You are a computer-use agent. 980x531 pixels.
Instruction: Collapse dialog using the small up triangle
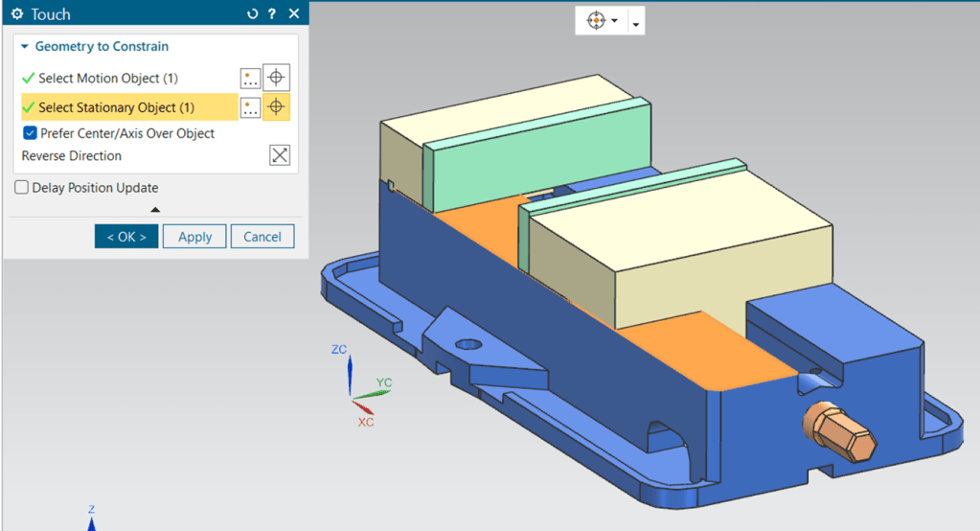click(x=155, y=209)
